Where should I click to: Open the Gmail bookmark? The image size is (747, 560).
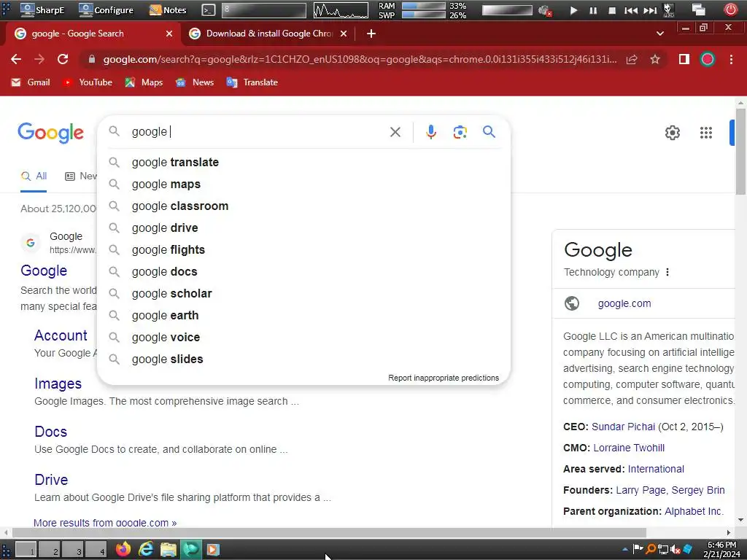tap(31, 82)
